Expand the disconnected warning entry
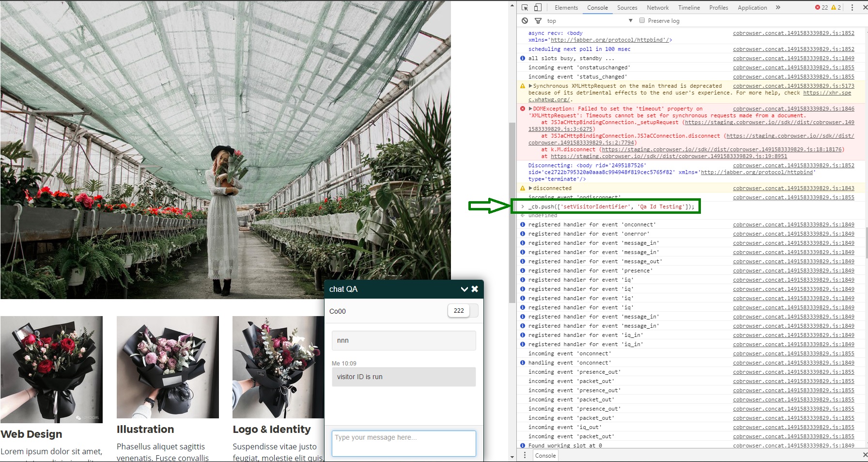 tap(530, 188)
